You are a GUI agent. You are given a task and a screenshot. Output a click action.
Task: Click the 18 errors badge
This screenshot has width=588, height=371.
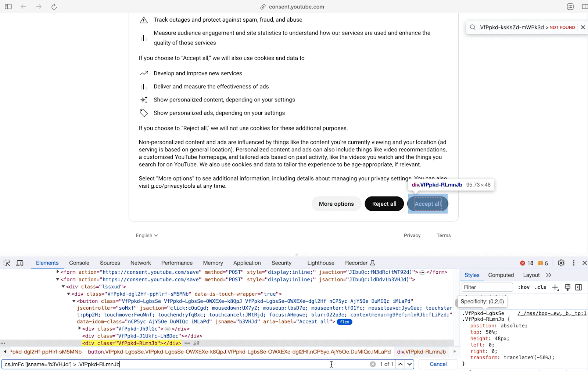click(x=527, y=263)
